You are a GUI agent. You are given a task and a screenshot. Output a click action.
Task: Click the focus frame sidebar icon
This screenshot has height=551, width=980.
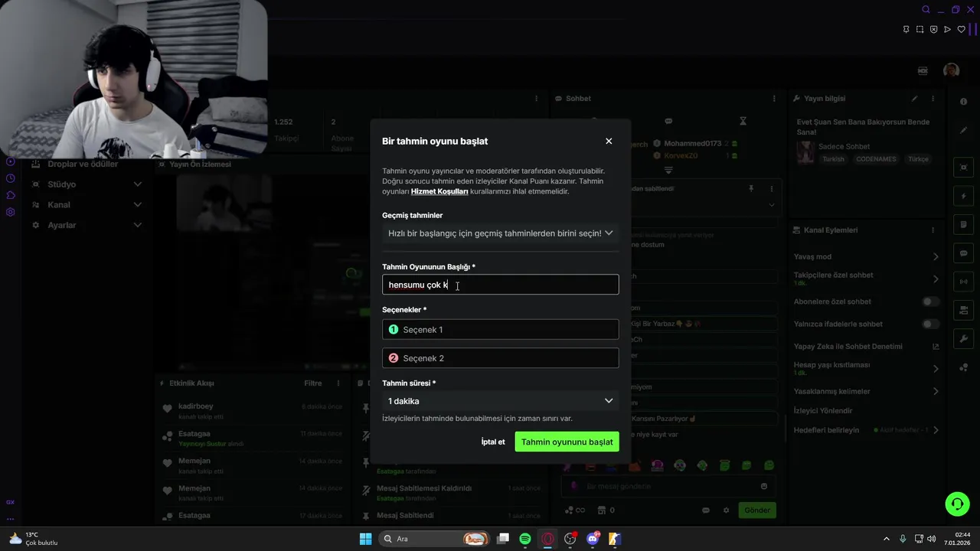click(963, 168)
